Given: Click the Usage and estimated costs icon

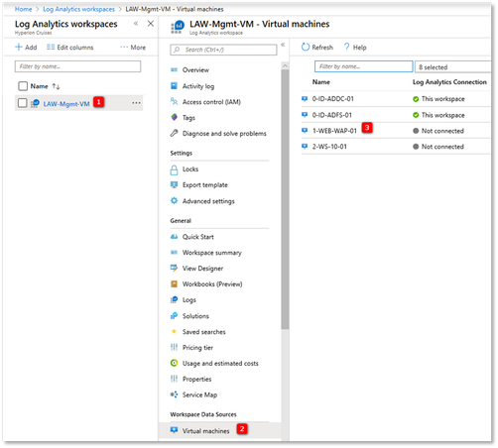Looking at the screenshot, I should click(x=174, y=363).
